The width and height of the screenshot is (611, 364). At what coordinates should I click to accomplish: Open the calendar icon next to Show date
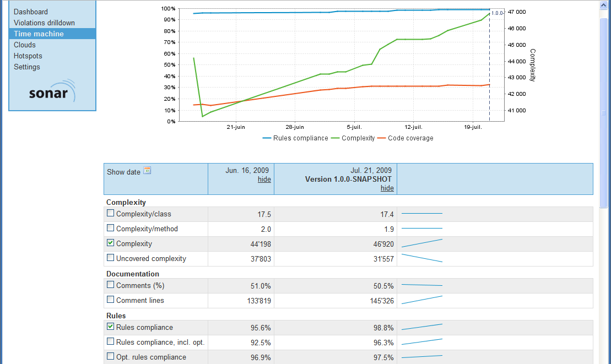coord(147,171)
